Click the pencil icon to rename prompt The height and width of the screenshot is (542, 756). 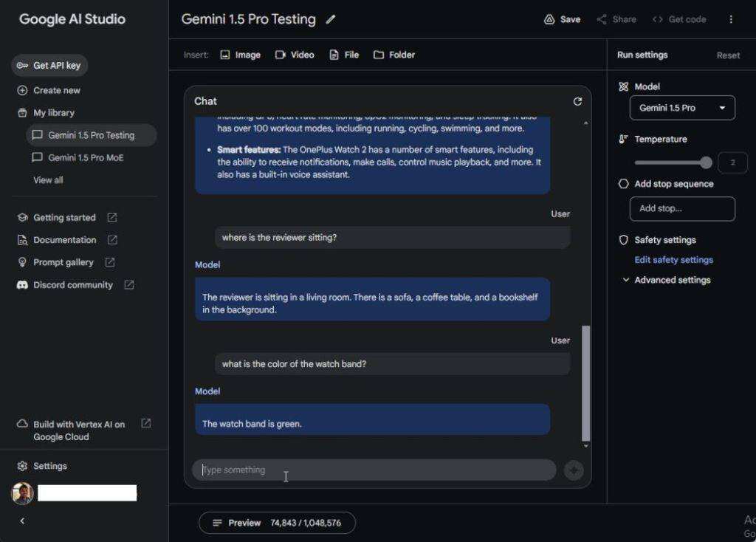click(x=331, y=20)
